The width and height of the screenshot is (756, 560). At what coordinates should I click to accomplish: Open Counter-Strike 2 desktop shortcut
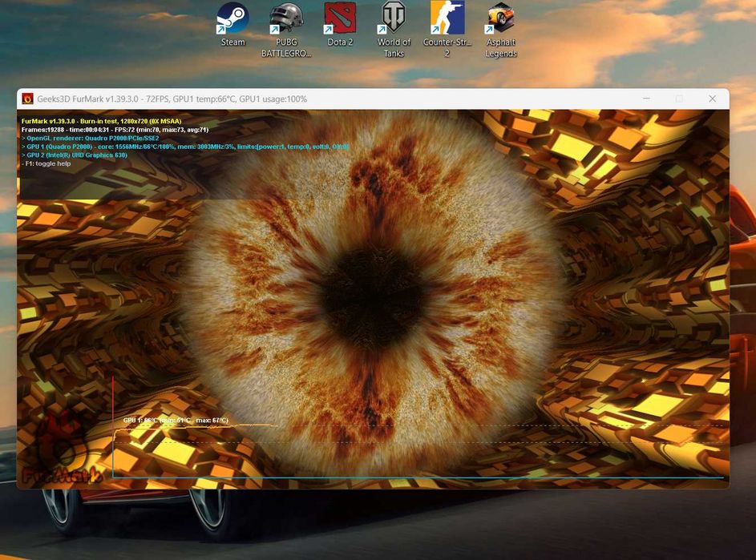tap(447, 30)
